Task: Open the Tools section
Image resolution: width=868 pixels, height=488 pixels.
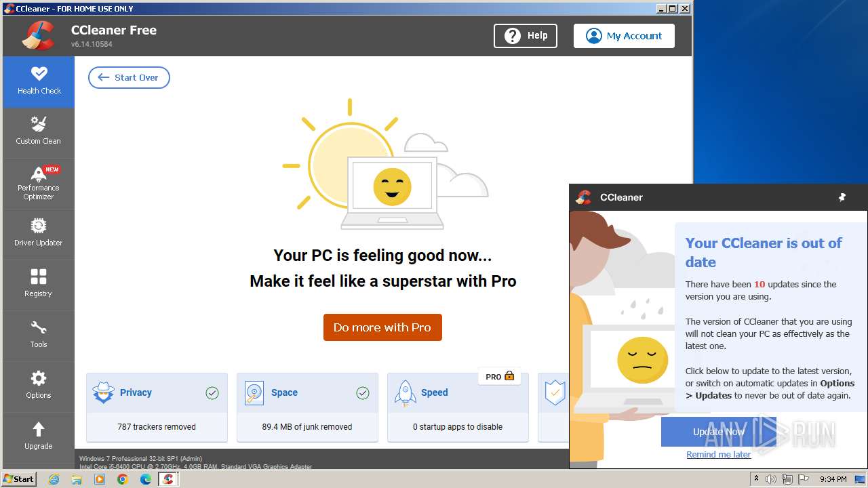Action: coord(39,335)
